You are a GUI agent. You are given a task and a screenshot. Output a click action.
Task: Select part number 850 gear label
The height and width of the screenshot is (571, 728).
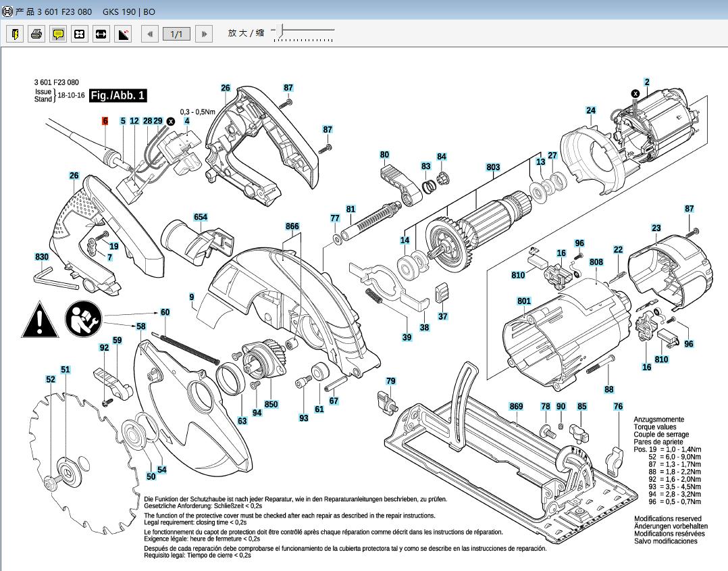coord(271,404)
